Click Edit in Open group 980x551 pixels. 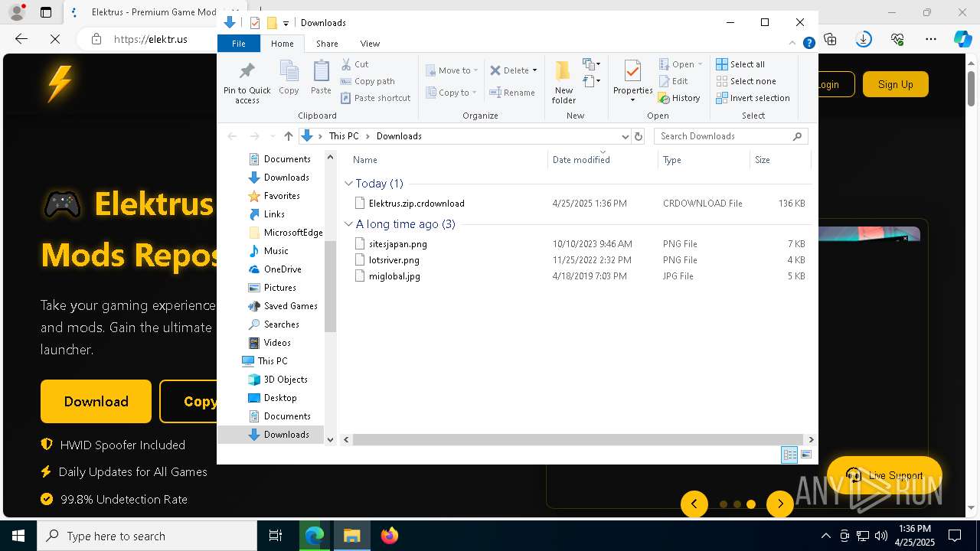tap(673, 81)
